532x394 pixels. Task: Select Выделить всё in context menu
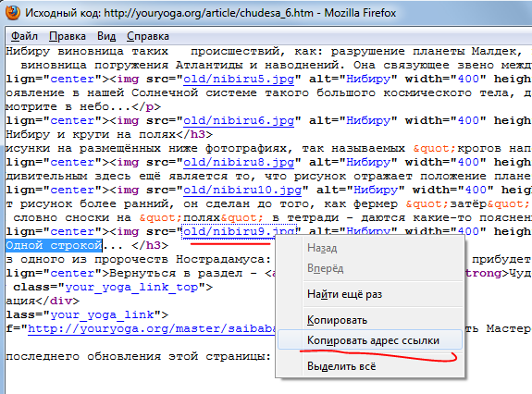tap(370, 366)
